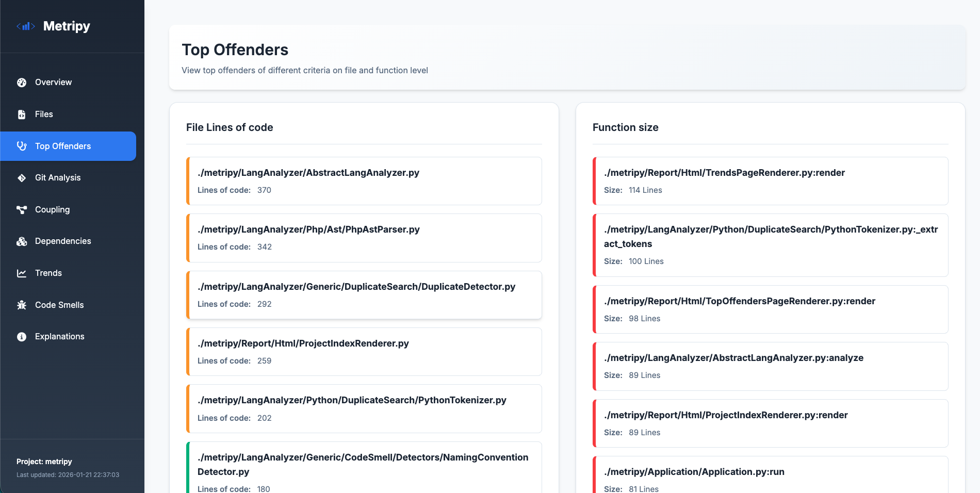Click the Coupling nodes icon
The image size is (980, 493).
[x=22, y=210]
